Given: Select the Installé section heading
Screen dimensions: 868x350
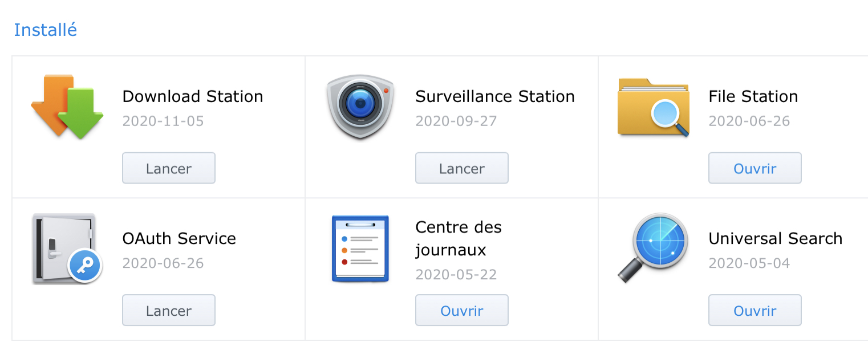Looking at the screenshot, I should pos(46,30).
